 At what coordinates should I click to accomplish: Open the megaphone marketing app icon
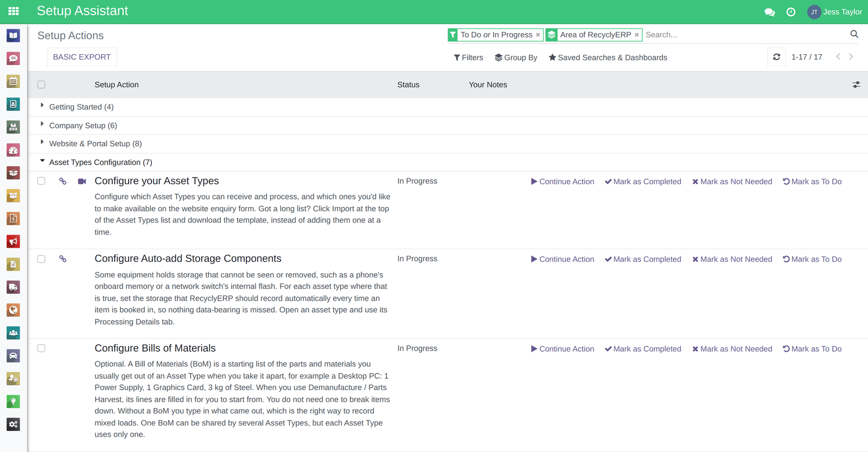click(14, 242)
